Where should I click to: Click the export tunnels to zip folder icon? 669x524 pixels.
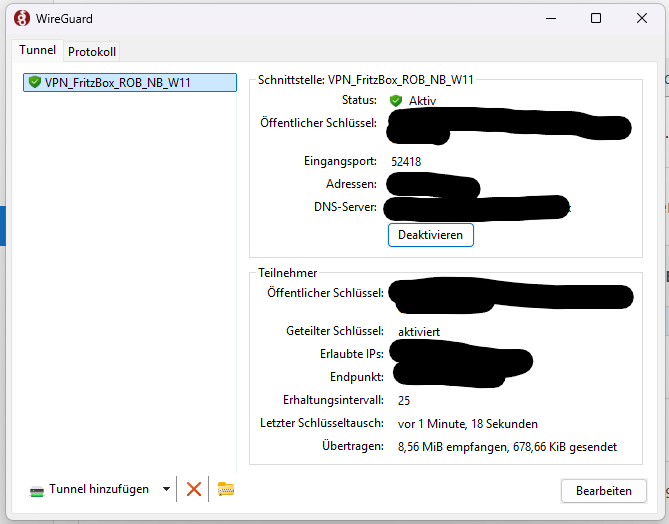(226, 489)
